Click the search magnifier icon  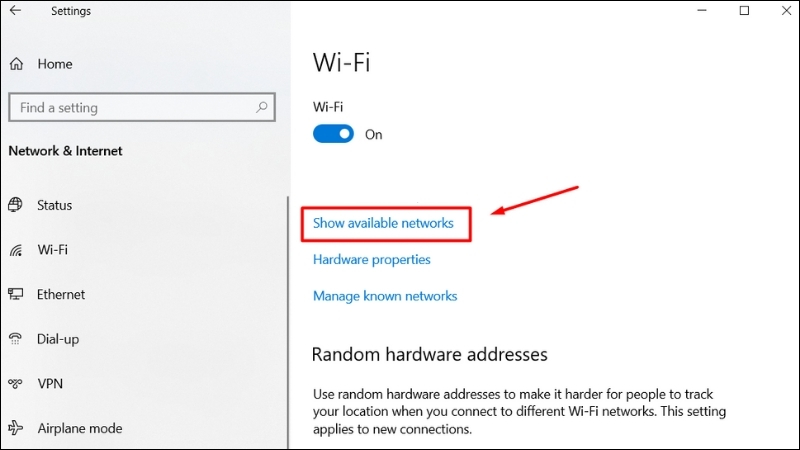pos(261,107)
